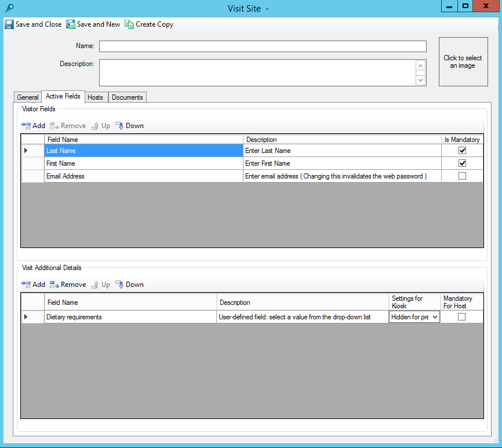Click the Is Mandatory column header
This screenshot has width=502, height=448.
(462, 140)
